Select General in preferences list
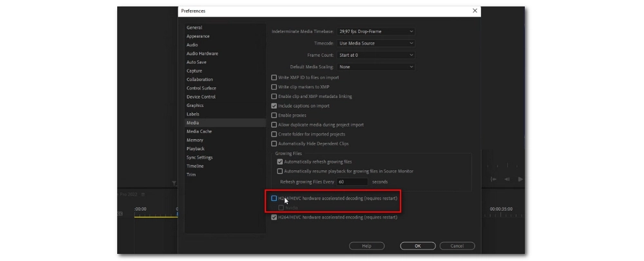 click(x=194, y=28)
